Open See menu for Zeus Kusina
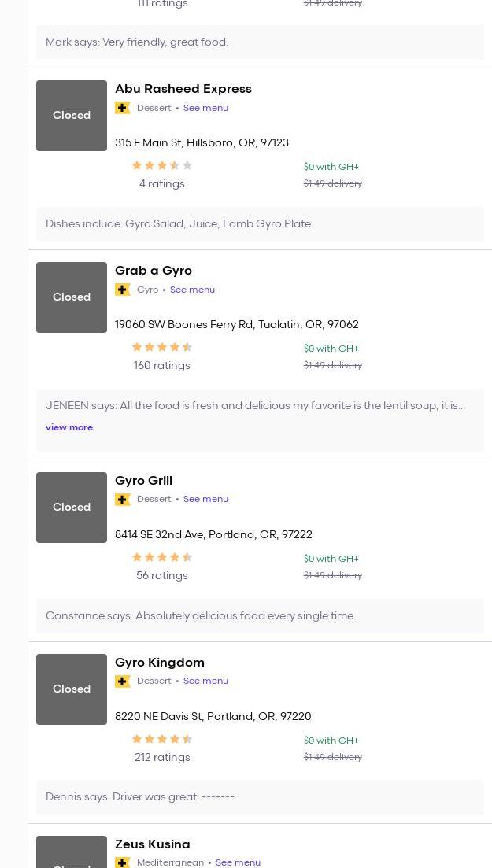Screen dimensions: 492x868 pyautogui.click(x=238, y=862)
